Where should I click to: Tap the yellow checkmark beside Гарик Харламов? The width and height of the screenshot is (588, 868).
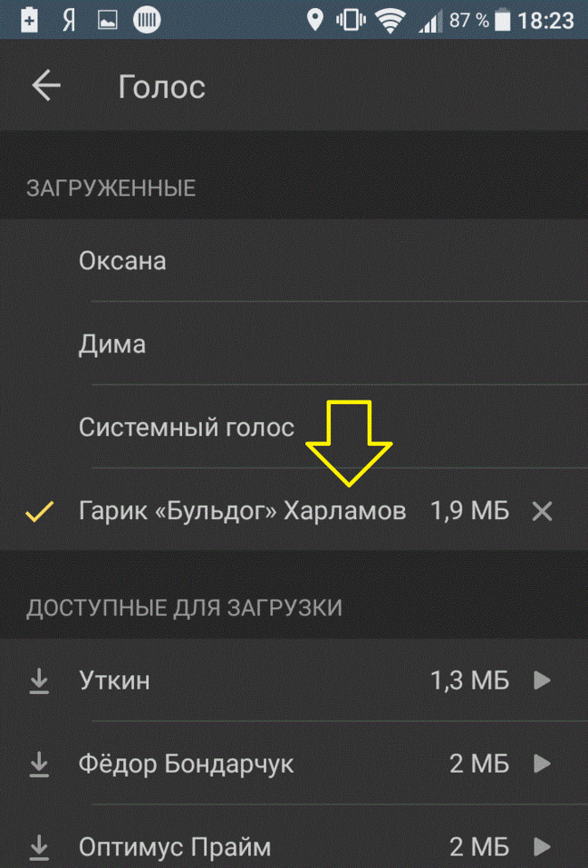[x=39, y=511]
